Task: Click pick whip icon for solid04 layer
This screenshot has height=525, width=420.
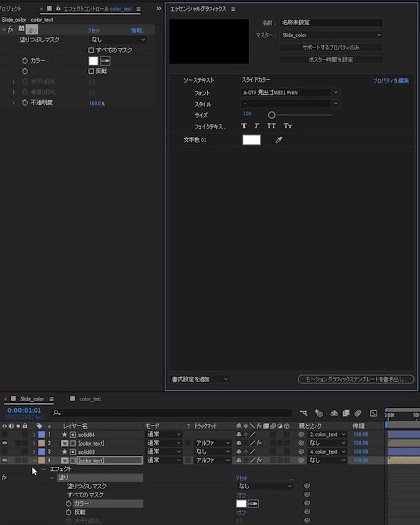Action: click(x=301, y=434)
